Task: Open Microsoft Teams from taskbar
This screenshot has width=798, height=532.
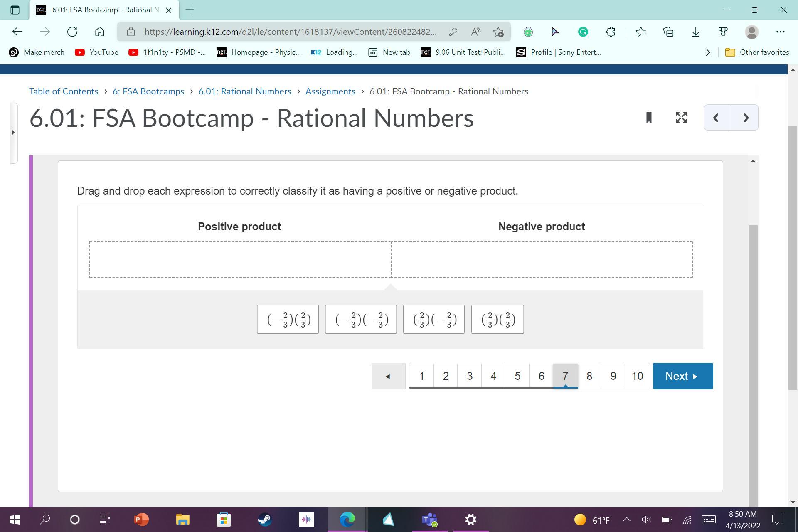Action: pyautogui.click(x=429, y=520)
